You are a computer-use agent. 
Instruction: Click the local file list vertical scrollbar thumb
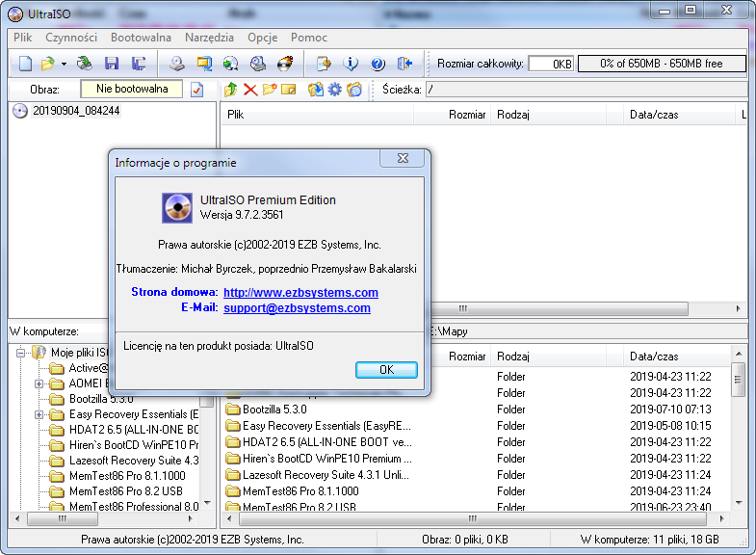click(738, 380)
